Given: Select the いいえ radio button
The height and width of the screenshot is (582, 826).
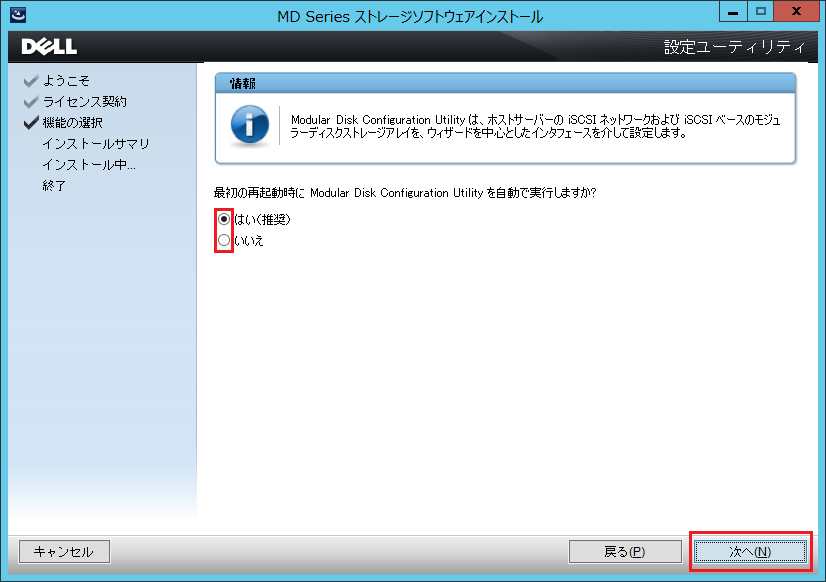Looking at the screenshot, I should pos(222,239).
